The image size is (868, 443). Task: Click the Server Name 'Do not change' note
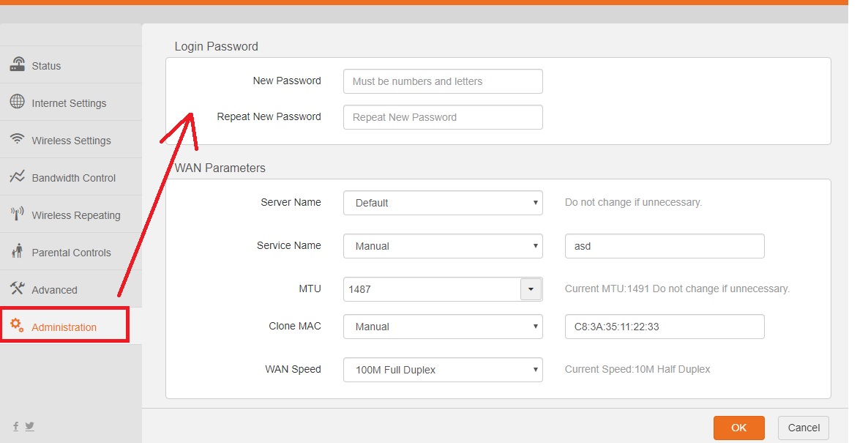[633, 202]
